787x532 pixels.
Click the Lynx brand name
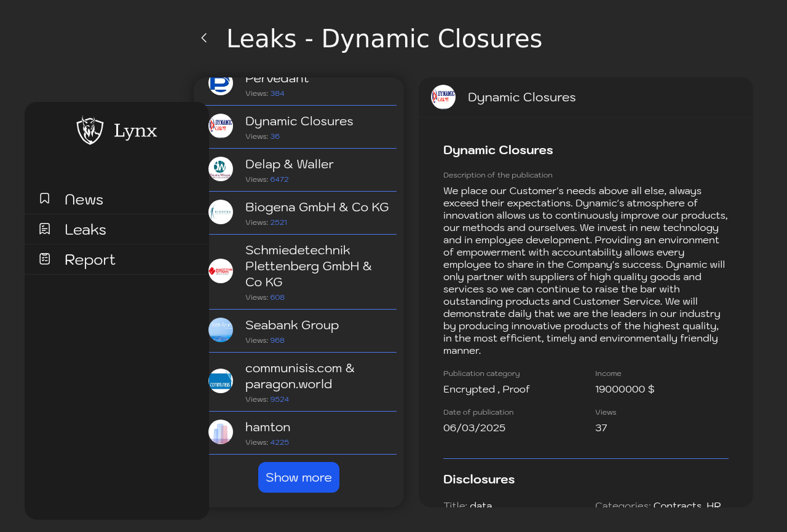click(135, 131)
